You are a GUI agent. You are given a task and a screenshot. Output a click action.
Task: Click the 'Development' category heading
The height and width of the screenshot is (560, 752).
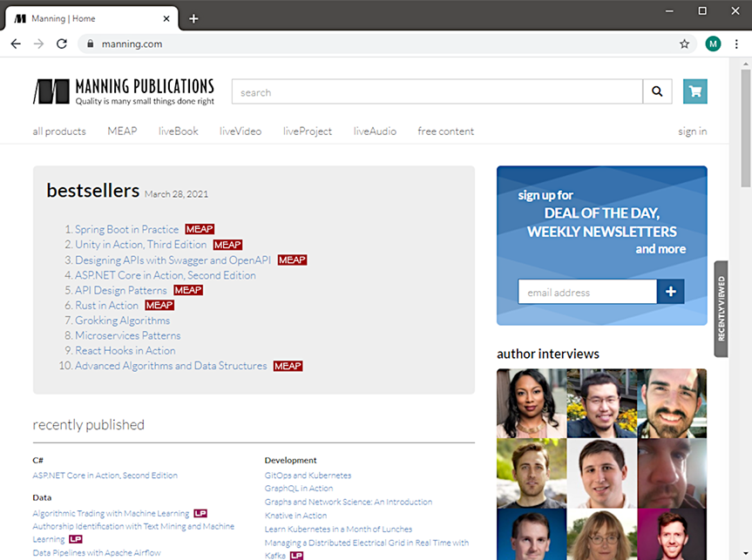point(291,460)
